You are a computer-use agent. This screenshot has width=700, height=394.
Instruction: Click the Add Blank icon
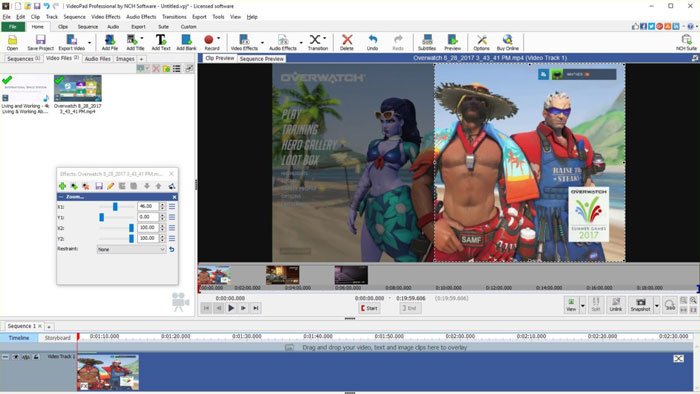186,42
